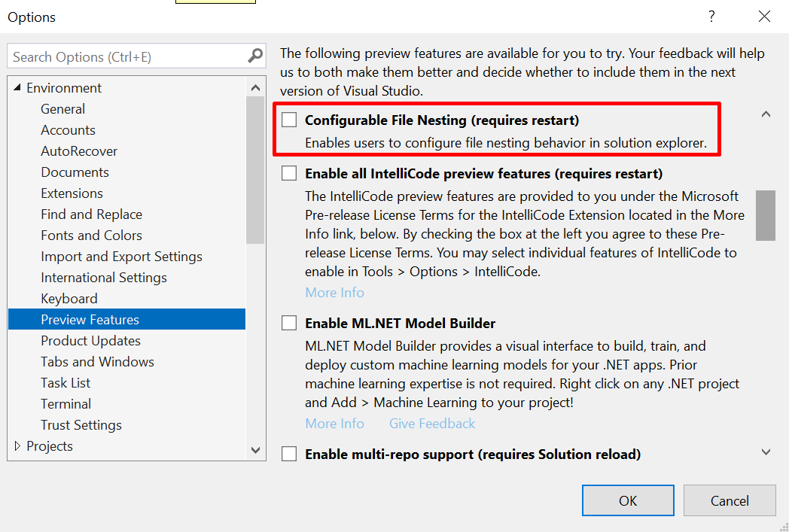
Task: Click the Help question mark icon
Action: pyautogui.click(x=711, y=17)
